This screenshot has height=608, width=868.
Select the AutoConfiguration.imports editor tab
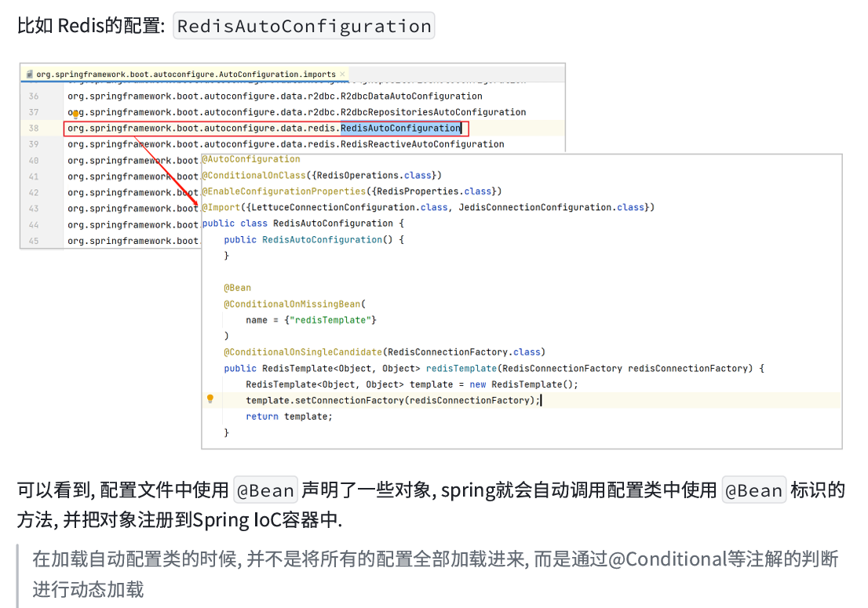click(185, 74)
